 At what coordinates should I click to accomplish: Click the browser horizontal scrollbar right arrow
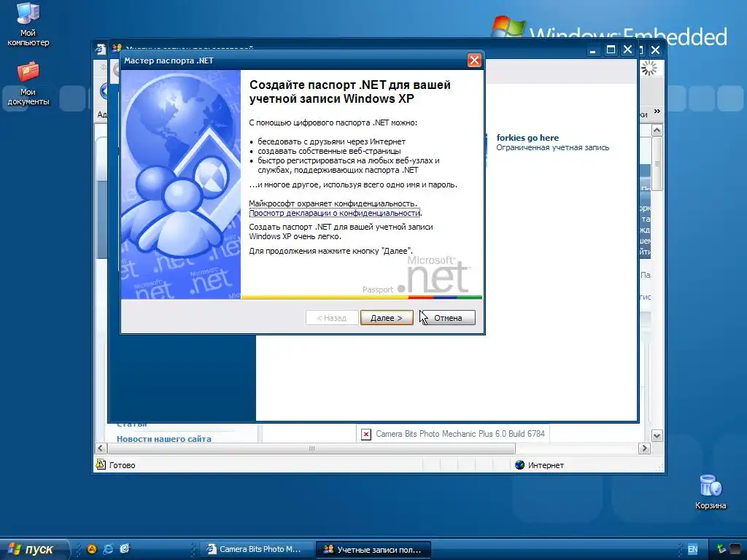(x=644, y=448)
